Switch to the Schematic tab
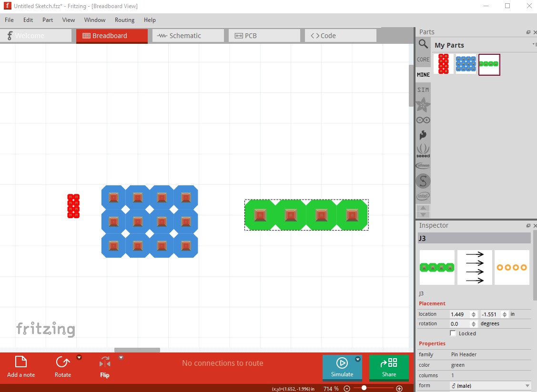The image size is (537, 392). pyautogui.click(x=188, y=36)
